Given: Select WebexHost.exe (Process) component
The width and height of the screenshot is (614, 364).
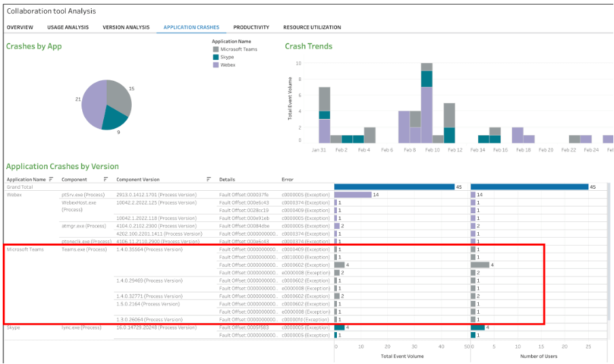Looking at the screenshot, I should [x=79, y=206].
